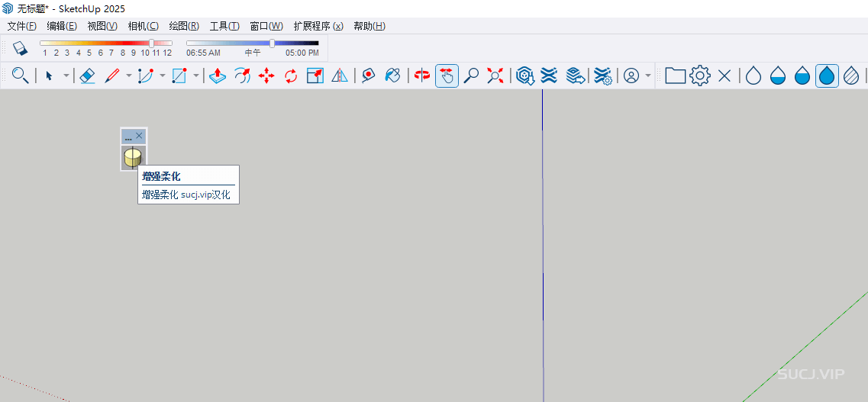The height and width of the screenshot is (402, 868).
Task: Select the Orbit camera tool
Action: coord(422,76)
